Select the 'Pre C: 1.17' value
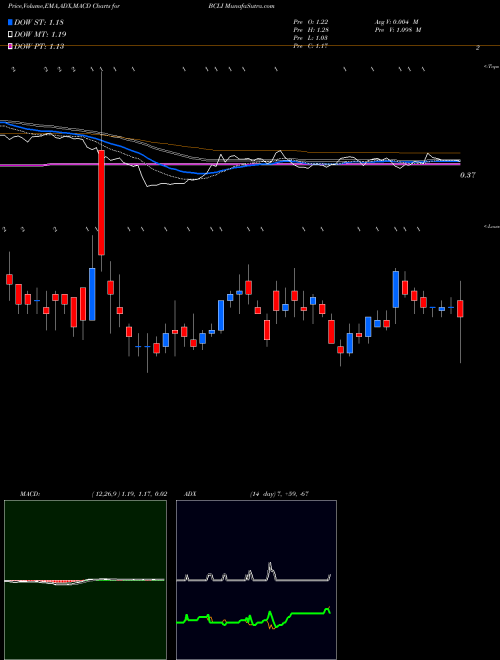Screen dimensions: 500x660 (x=311, y=46)
